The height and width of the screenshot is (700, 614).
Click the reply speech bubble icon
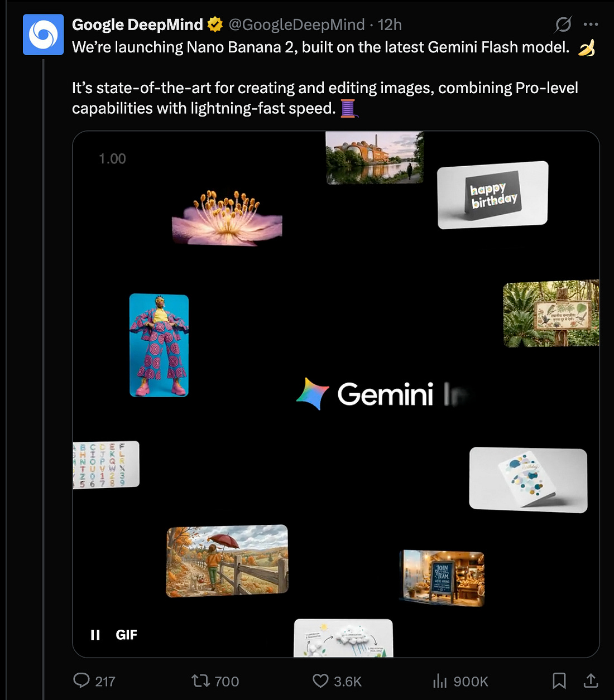tap(81, 680)
